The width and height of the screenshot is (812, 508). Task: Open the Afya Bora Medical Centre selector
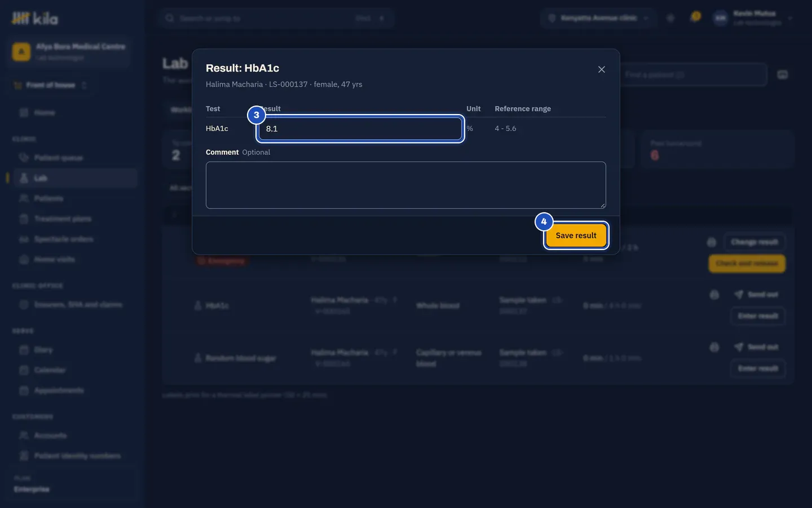coord(70,51)
